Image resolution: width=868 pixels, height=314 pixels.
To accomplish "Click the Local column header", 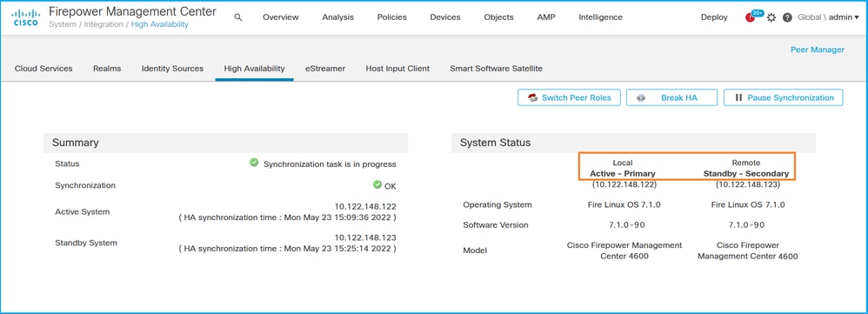I will [623, 163].
